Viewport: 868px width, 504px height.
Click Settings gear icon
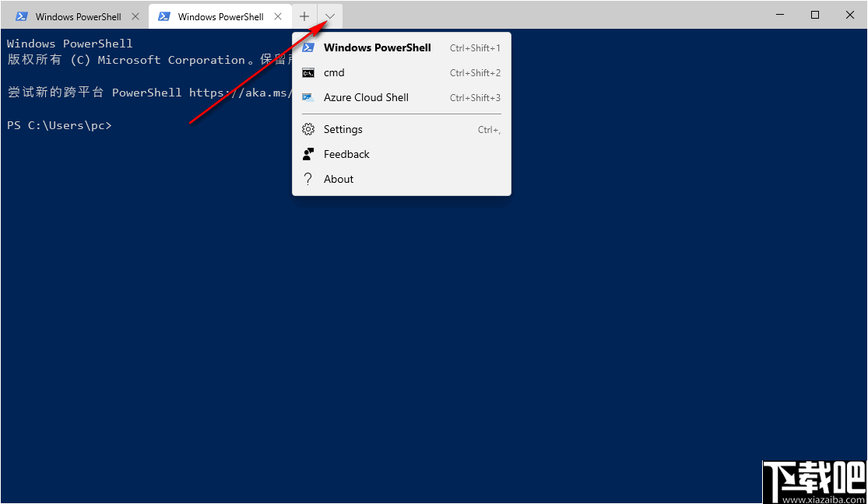(308, 129)
